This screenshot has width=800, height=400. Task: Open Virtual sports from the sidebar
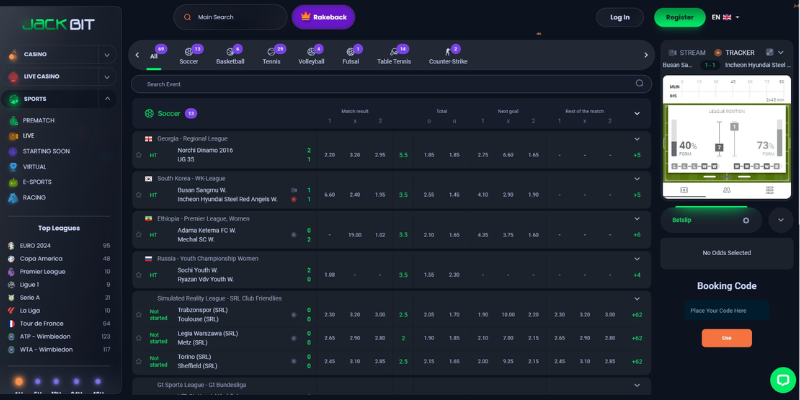pos(34,167)
